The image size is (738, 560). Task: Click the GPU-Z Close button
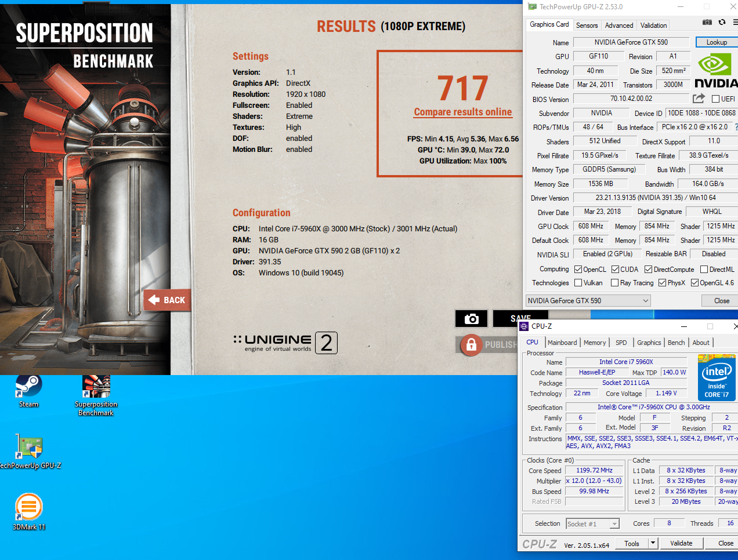click(719, 301)
